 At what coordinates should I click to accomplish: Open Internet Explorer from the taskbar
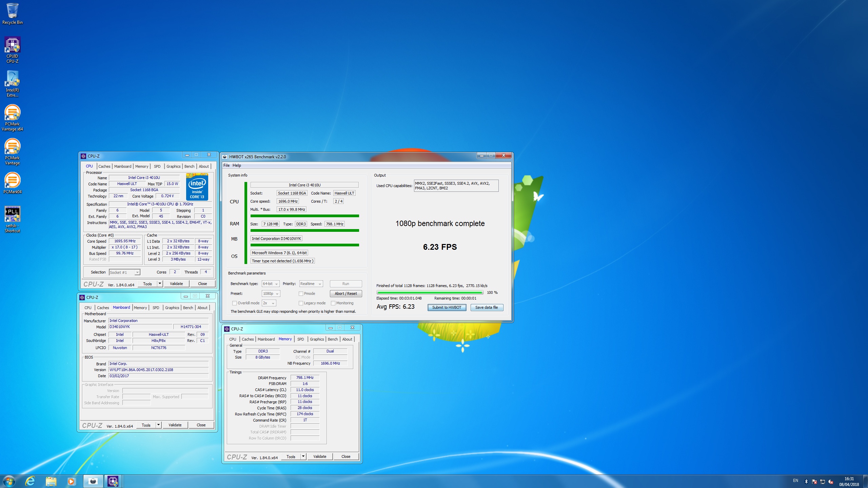click(30, 481)
